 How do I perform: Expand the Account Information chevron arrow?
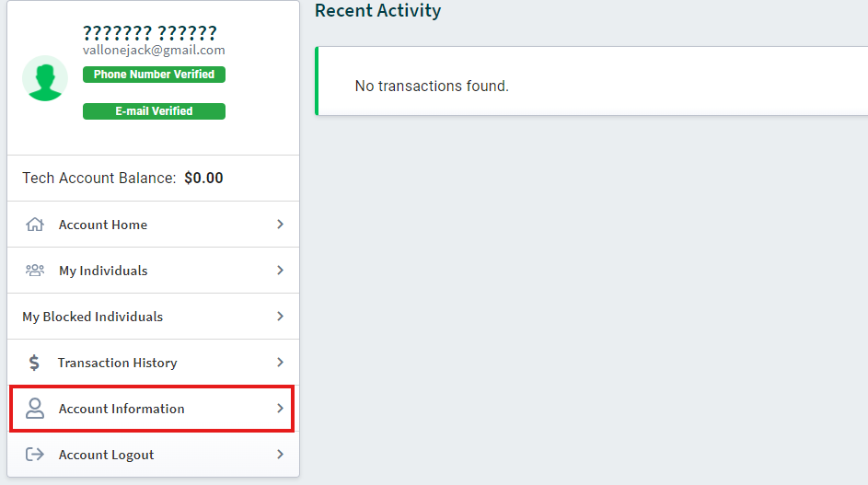coord(280,409)
